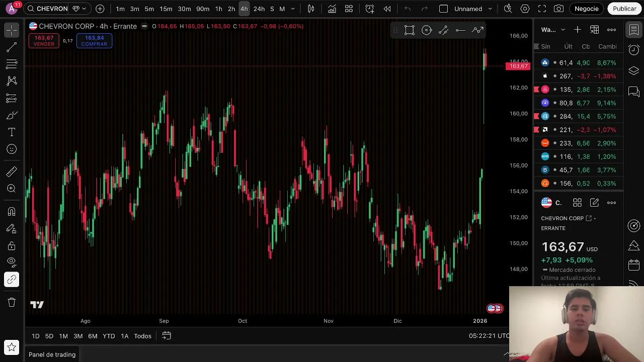Show the Todos full range
Image resolution: width=644 pixels, height=362 pixels.
pyautogui.click(x=142, y=336)
